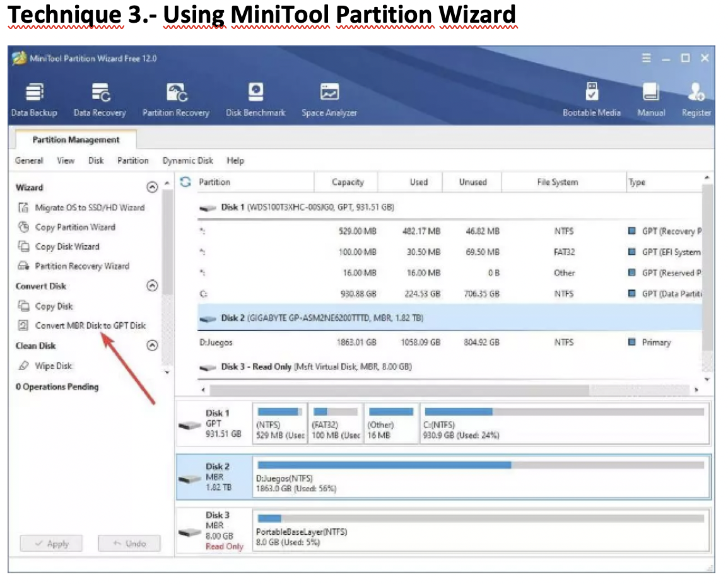Select the 16.00 MB Other partition row
The width and height of the screenshot is (728, 584).
(x=449, y=273)
